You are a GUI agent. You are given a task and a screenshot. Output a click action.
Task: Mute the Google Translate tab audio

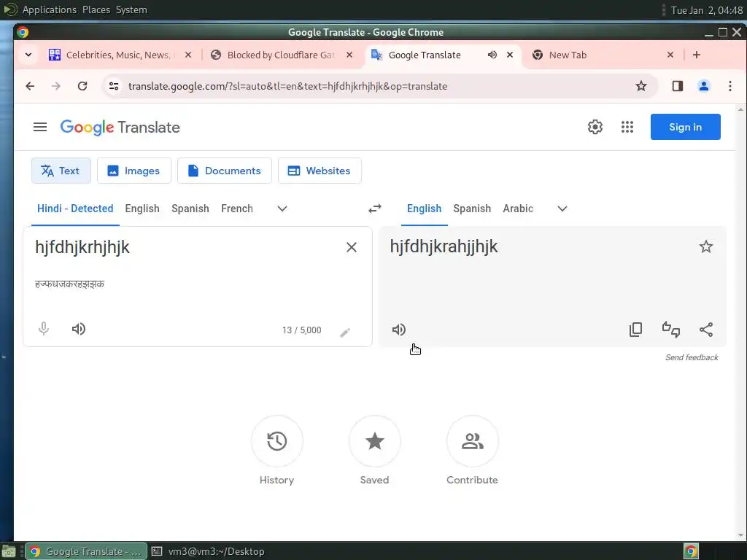(492, 55)
